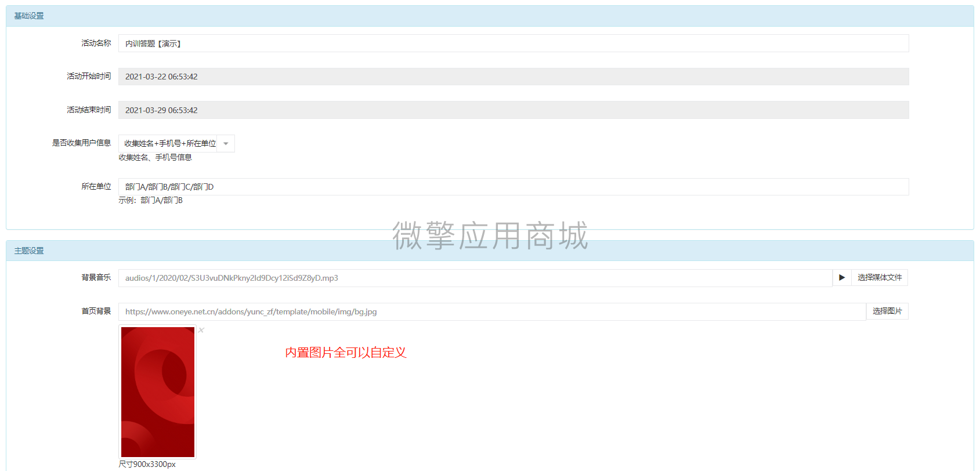980x471 pixels.
Task: Click the 活动名称 label
Action: click(x=96, y=43)
